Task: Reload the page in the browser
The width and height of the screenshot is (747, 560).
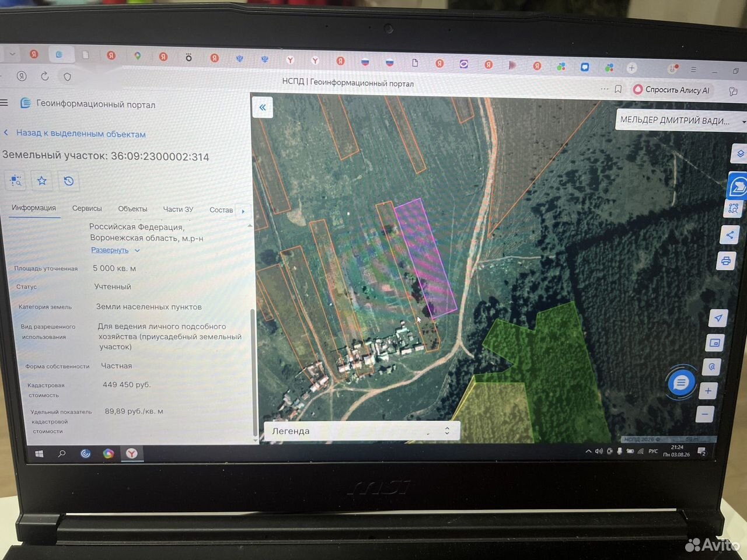Action: pos(44,76)
